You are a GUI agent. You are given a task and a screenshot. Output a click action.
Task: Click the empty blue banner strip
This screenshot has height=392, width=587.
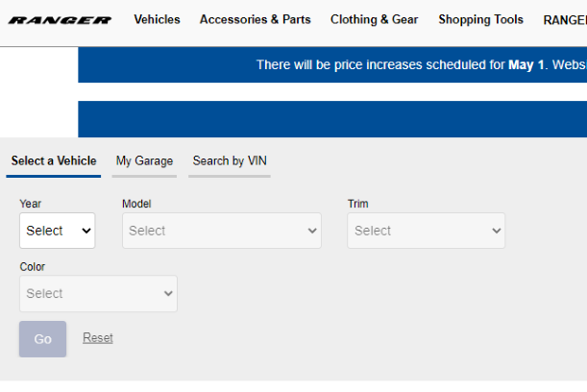click(x=331, y=119)
